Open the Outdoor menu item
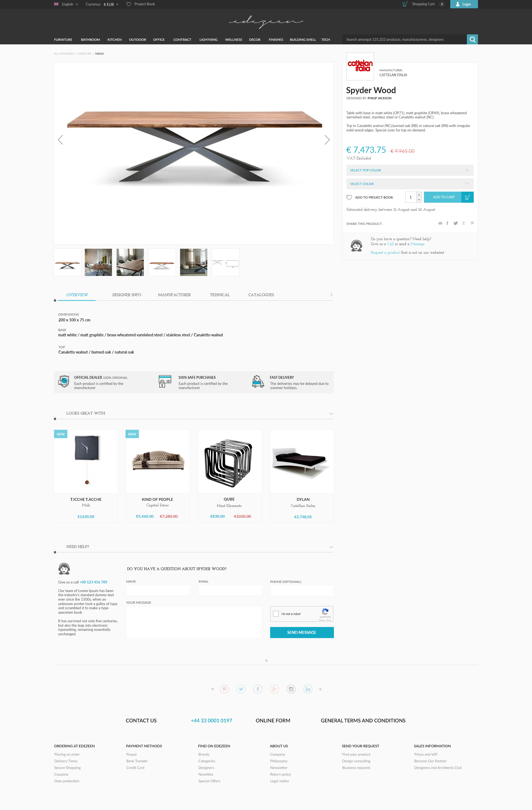This screenshot has height=810, width=532. point(137,40)
